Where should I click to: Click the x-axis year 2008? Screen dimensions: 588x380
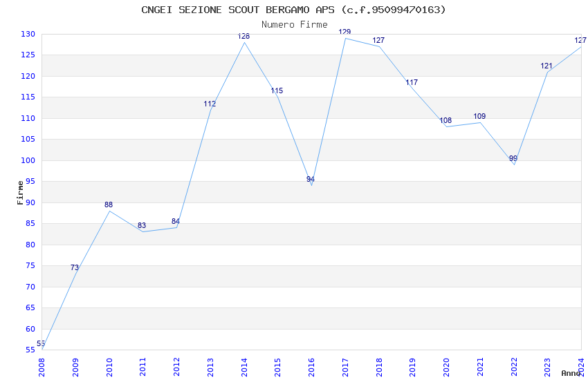[x=42, y=368]
